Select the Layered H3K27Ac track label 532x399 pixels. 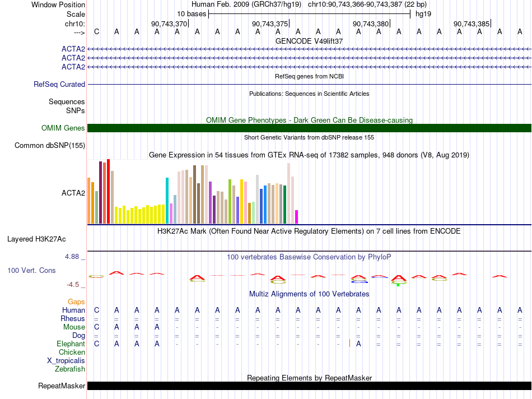[x=36, y=239]
